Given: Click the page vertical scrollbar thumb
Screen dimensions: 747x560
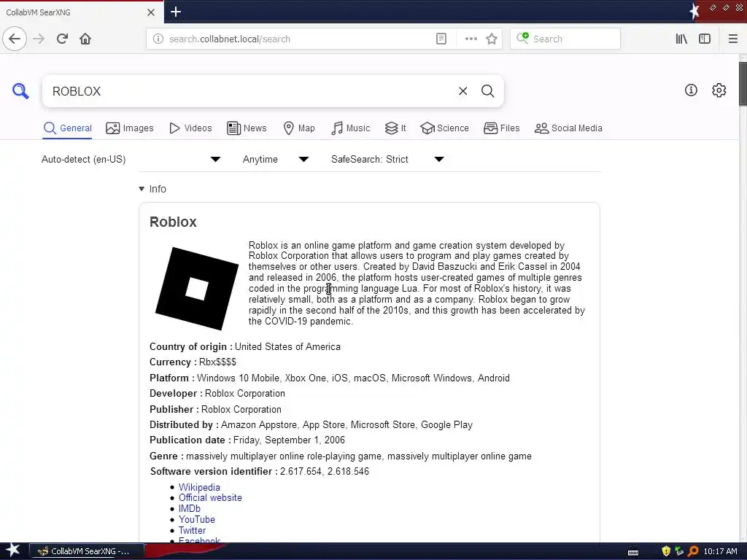Looking at the screenshot, I should [743, 84].
